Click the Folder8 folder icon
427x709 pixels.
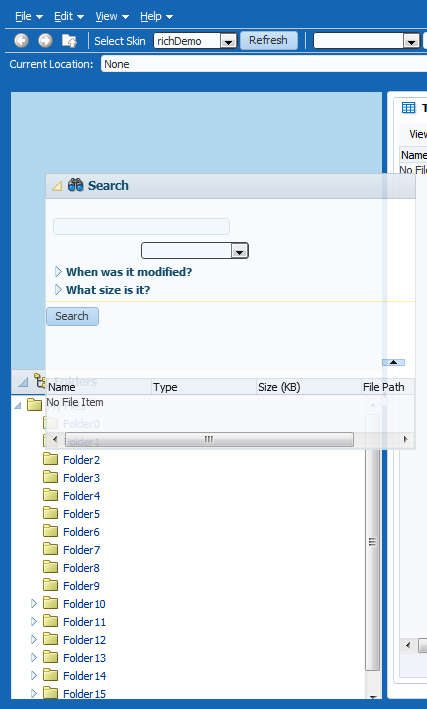pos(50,567)
